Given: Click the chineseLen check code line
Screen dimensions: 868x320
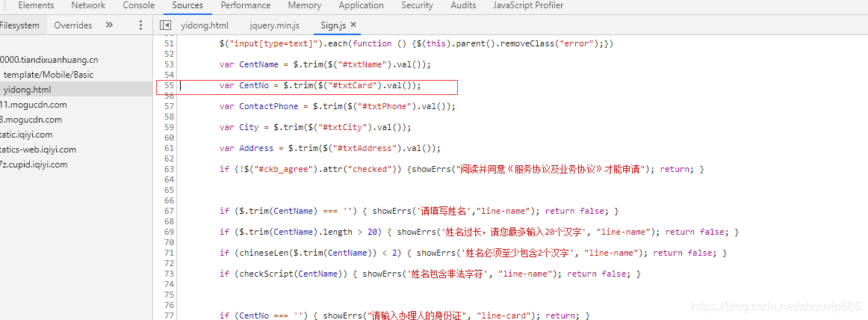Looking at the screenshot, I should pos(473,253).
